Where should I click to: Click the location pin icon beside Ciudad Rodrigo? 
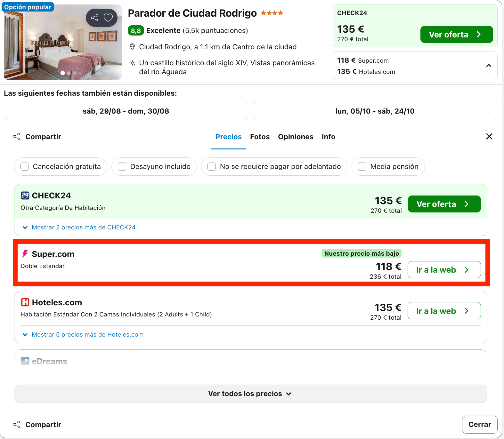tap(132, 47)
